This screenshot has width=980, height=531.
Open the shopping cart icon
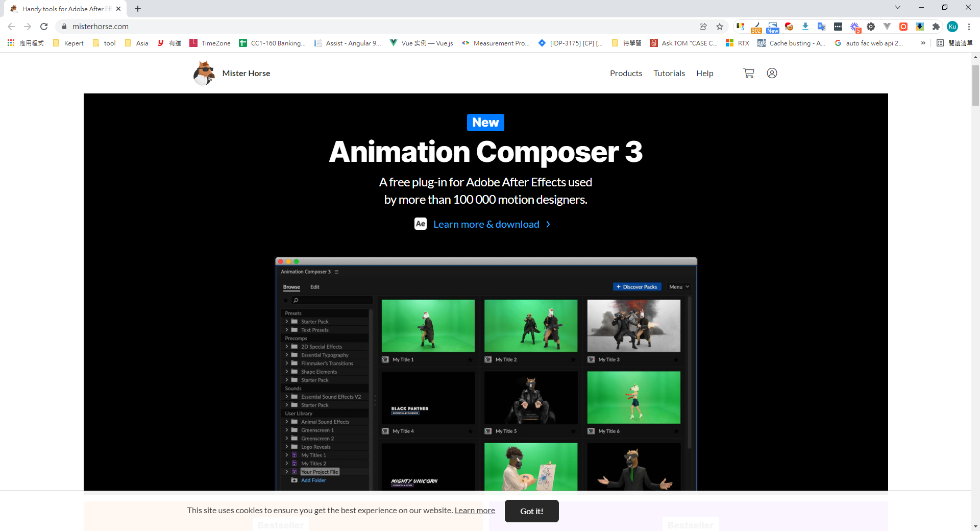point(748,73)
